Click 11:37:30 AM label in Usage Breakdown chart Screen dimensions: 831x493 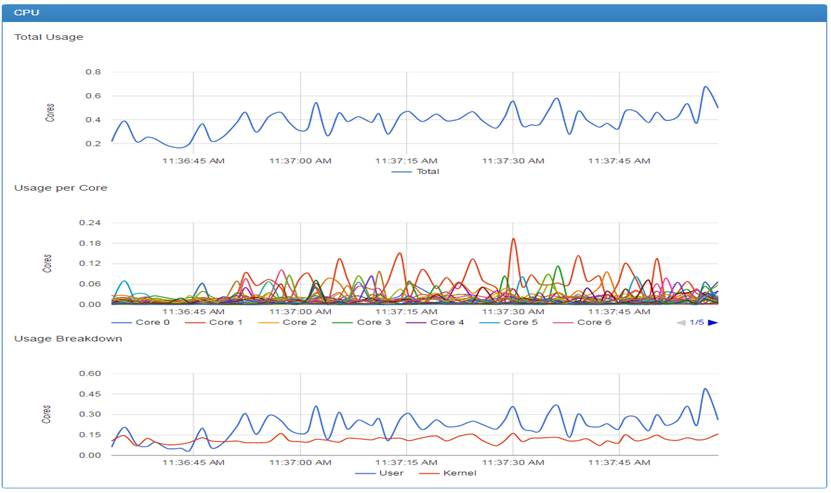coord(513,462)
